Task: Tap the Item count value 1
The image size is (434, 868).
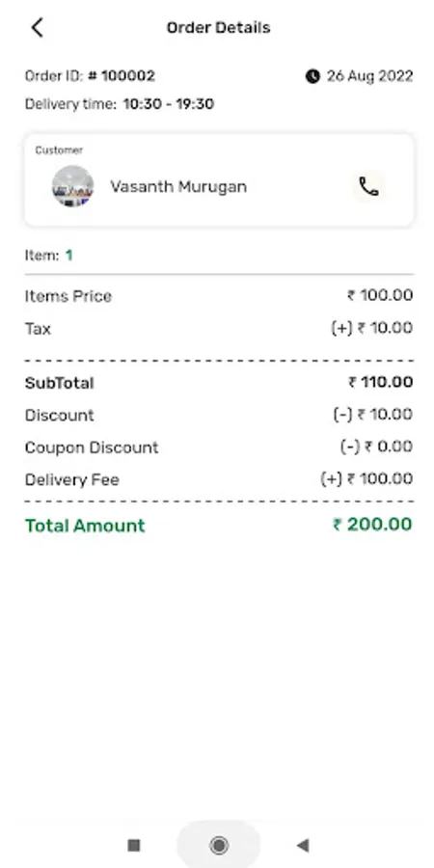Action: click(69, 256)
